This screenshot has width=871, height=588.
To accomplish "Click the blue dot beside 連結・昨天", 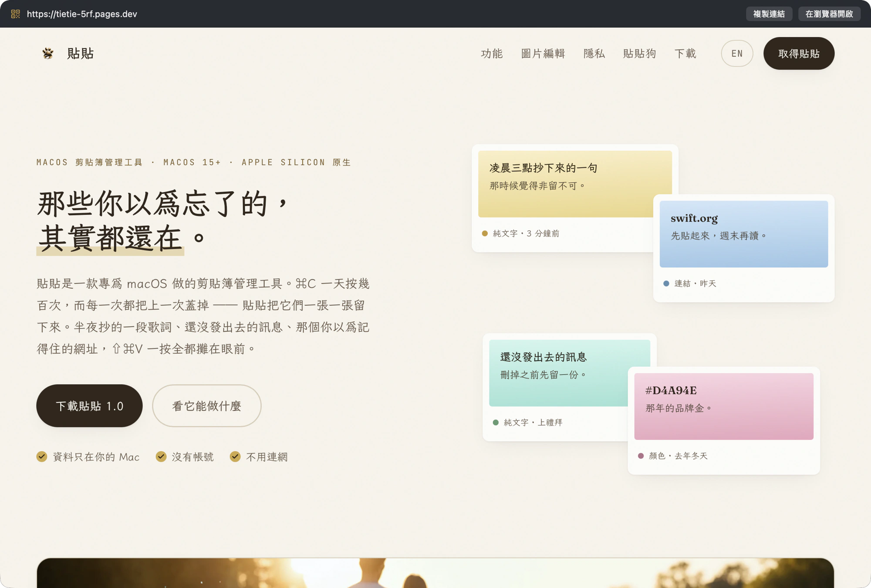I will pyautogui.click(x=666, y=284).
